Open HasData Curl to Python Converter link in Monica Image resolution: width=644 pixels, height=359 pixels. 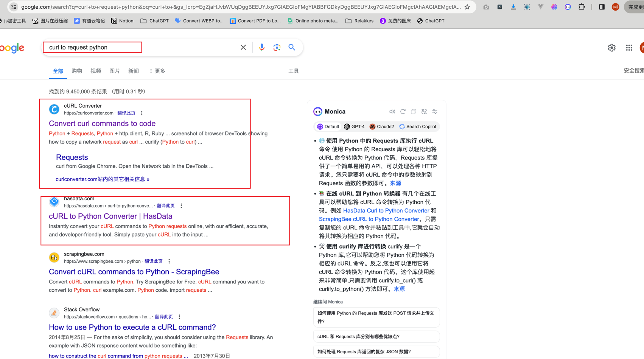pyautogui.click(x=386, y=210)
